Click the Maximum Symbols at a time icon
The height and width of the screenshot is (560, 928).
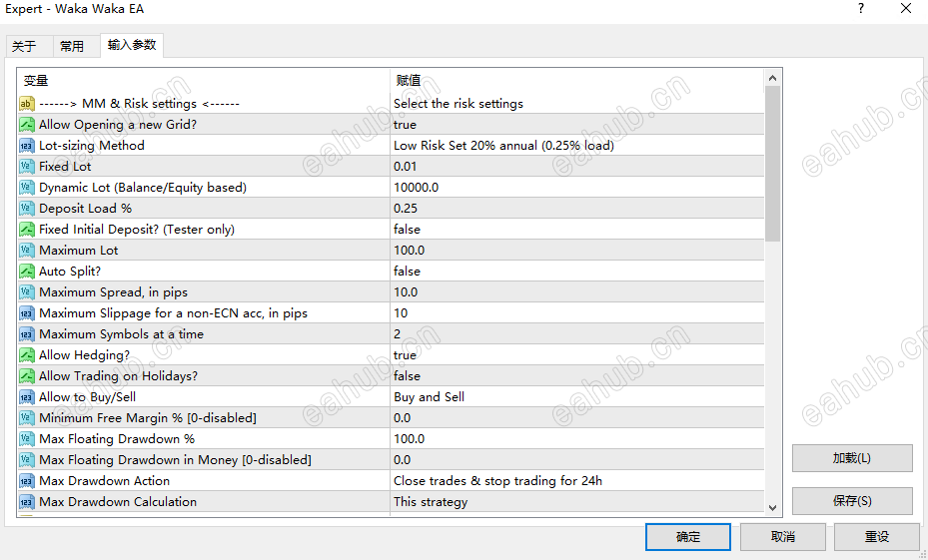[x=27, y=334]
